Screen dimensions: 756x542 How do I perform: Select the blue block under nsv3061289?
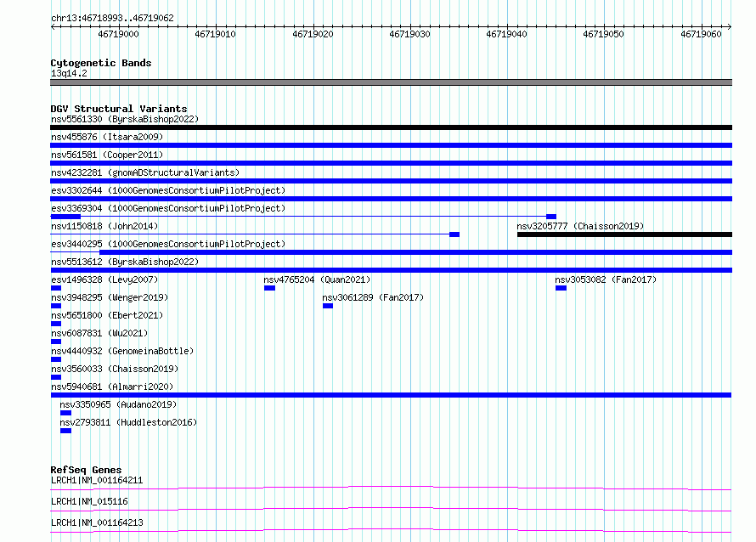tap(328, 306)
